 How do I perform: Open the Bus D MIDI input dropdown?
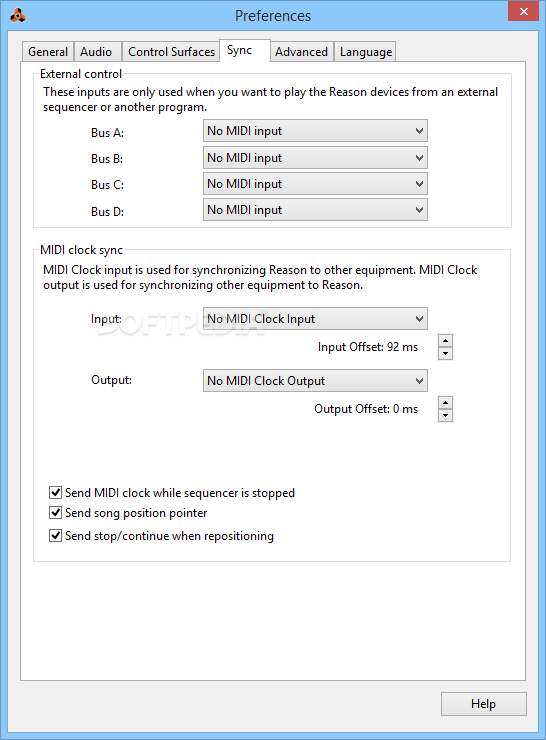(315, 210)
